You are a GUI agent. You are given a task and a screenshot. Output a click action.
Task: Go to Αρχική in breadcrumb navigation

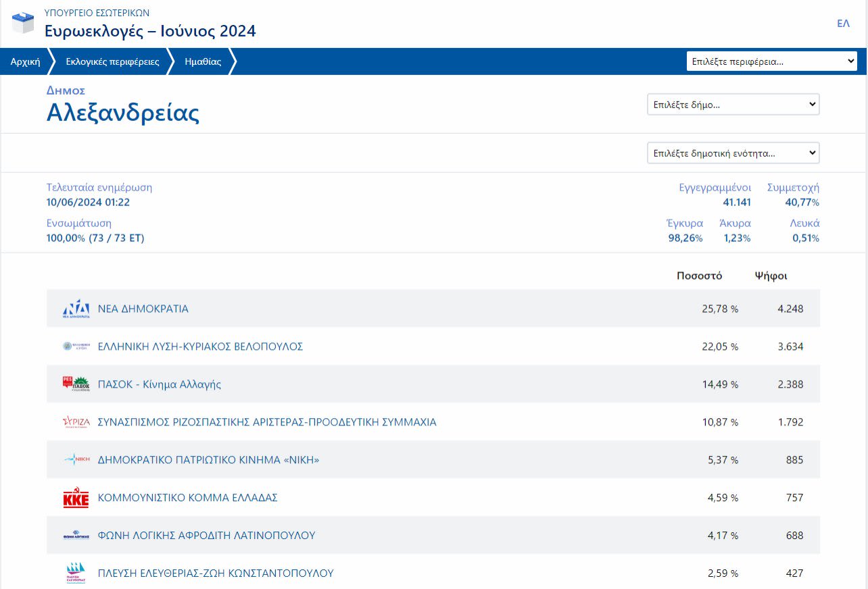point(25,61)
